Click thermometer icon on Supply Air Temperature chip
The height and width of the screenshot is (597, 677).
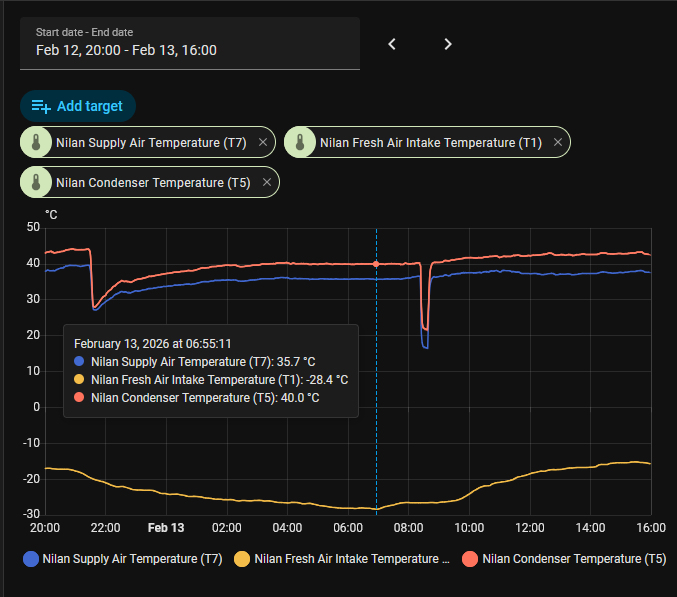coord(37,143)
